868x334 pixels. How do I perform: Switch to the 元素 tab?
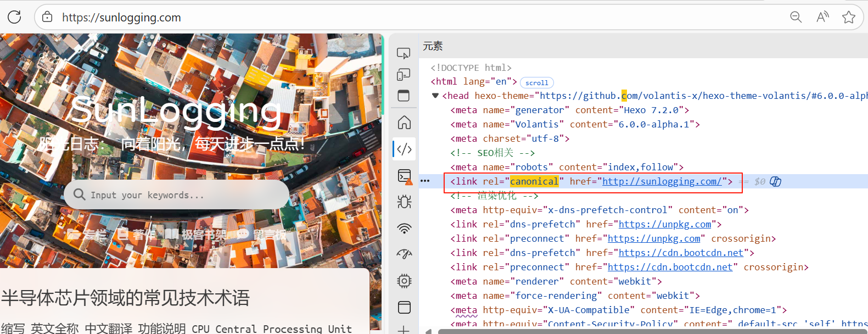coord(433,46)
